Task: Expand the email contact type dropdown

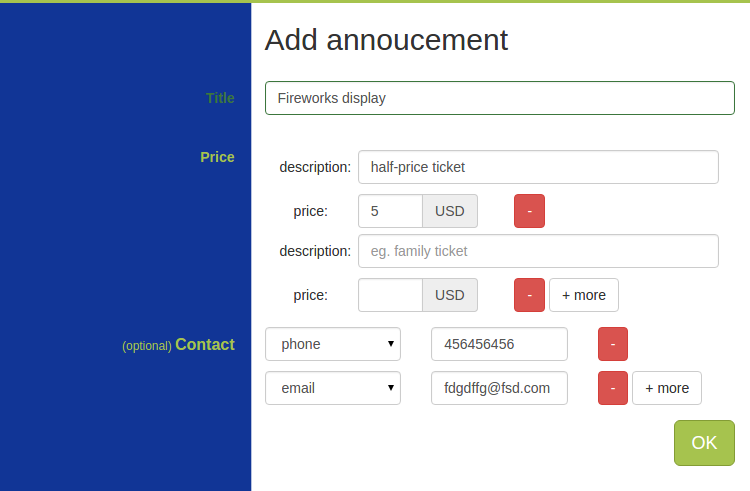Action: point(333,388)
